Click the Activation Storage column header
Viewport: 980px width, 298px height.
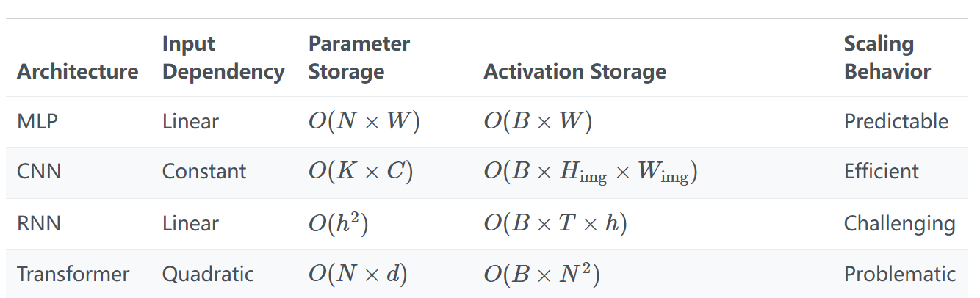574,71
